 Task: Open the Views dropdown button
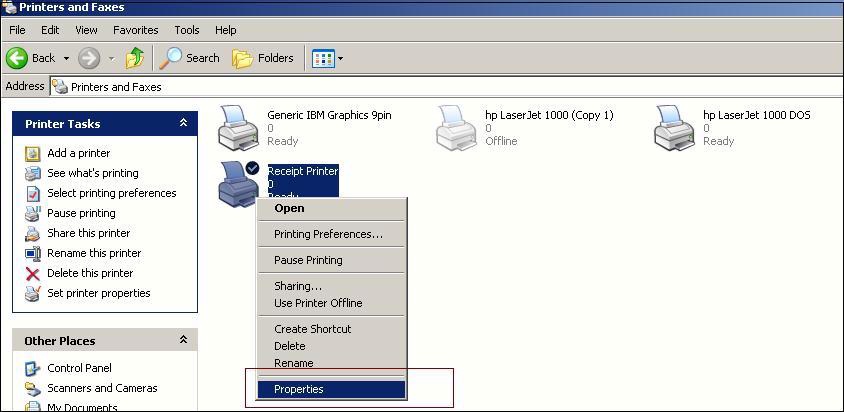click(327, 58)
